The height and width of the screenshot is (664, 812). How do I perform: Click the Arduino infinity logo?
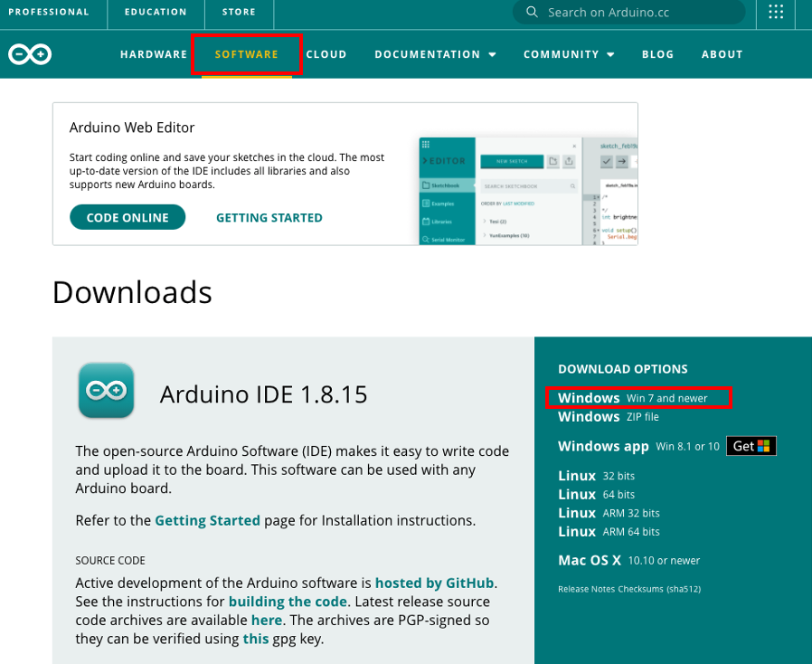pos(30,54)
